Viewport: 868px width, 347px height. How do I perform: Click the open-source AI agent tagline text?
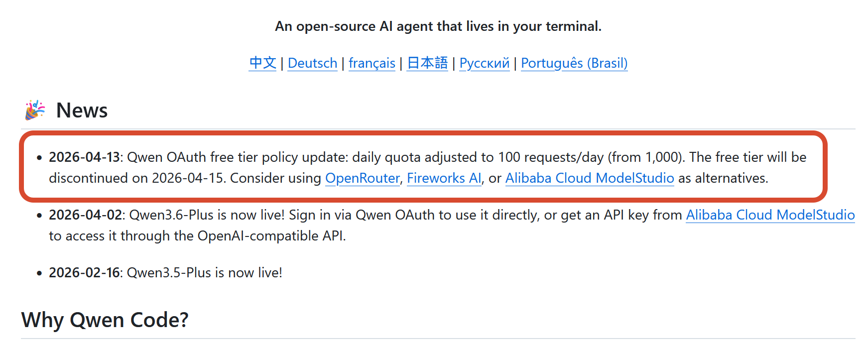(x=438, y=26)
